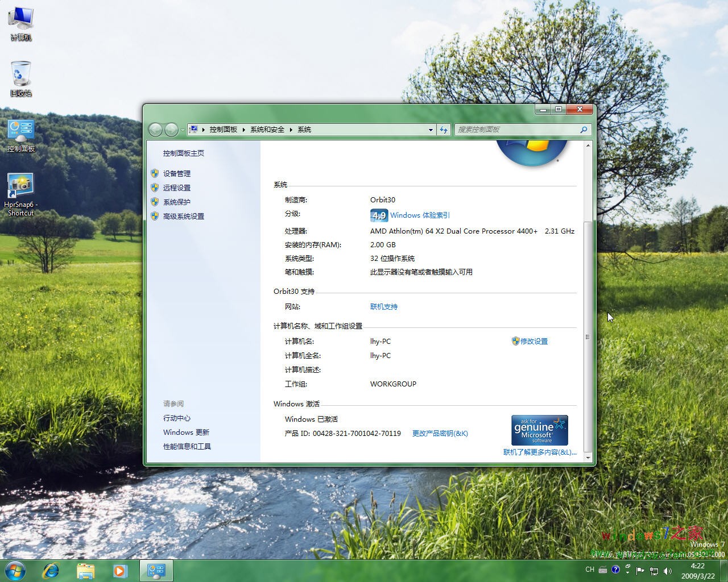Click the Start orb button
Image resolution: width=728 pixels, height=582 pixels.
click(x=15, y=570)
